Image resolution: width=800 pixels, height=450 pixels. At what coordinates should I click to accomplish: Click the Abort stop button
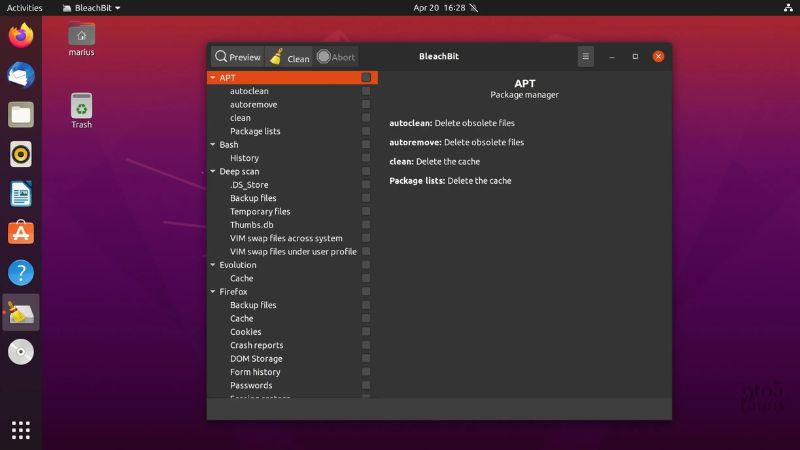click(336, 57)
